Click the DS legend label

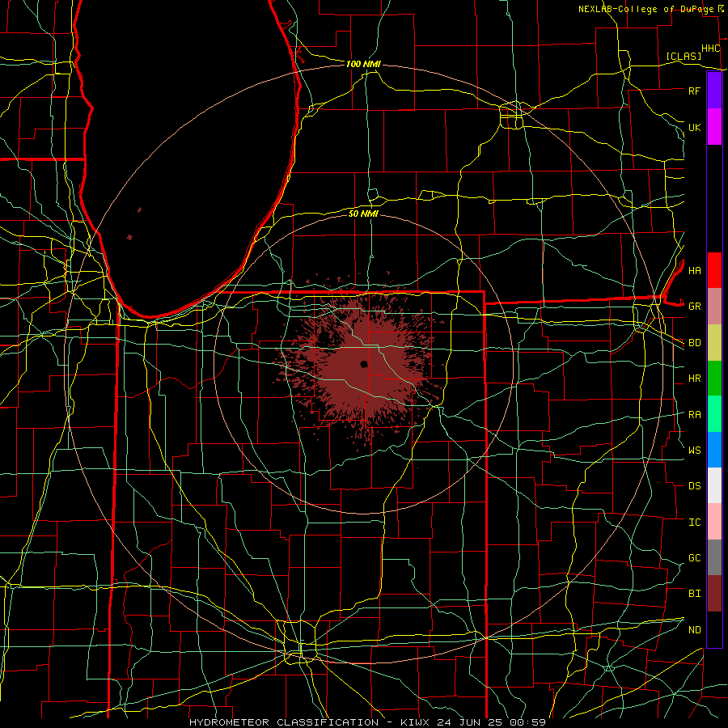pos(694,486)
